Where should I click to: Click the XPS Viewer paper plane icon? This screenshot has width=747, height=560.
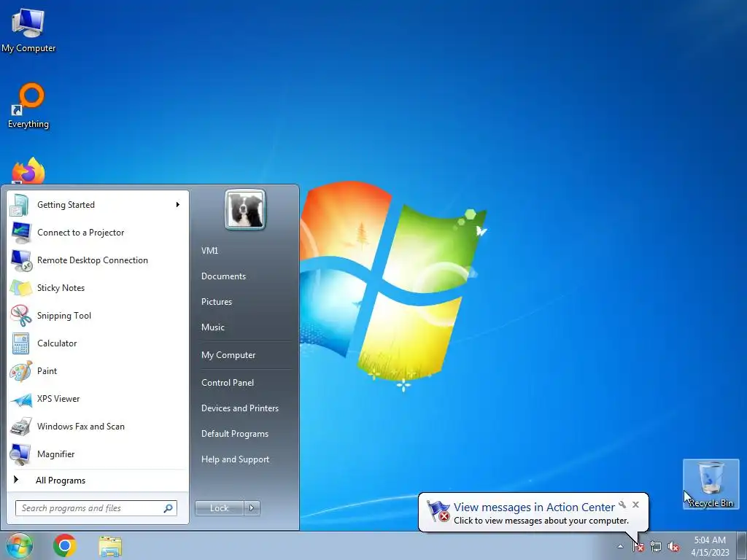pyautogui.click(x=20, y=399)
